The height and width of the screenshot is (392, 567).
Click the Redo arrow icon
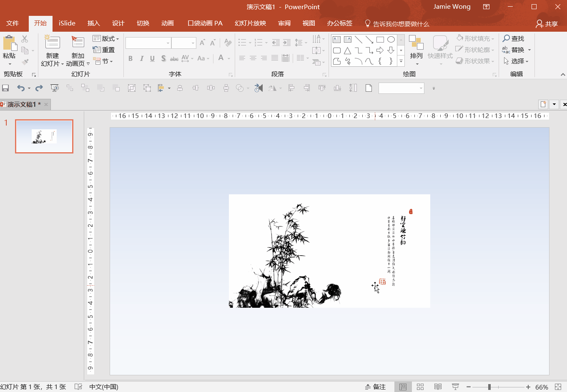pos(39,88)
